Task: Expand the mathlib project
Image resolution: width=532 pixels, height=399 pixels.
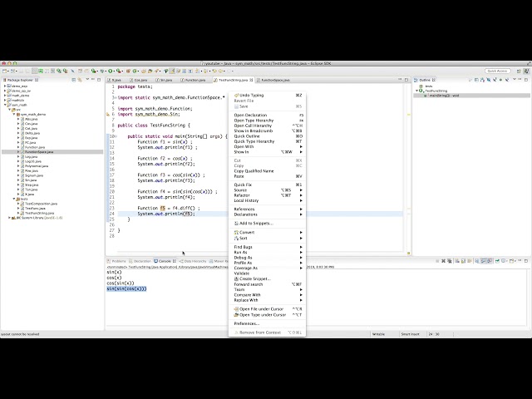Action: pyautogui.click(x=5, y=101)
